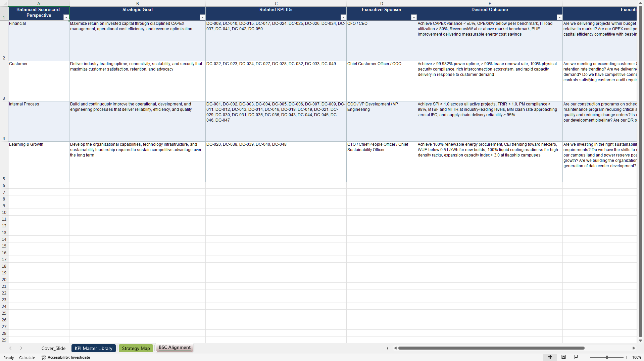The image size is (644, 361).
Task: Select row 2 header
Action: click(x=4, y=41)
